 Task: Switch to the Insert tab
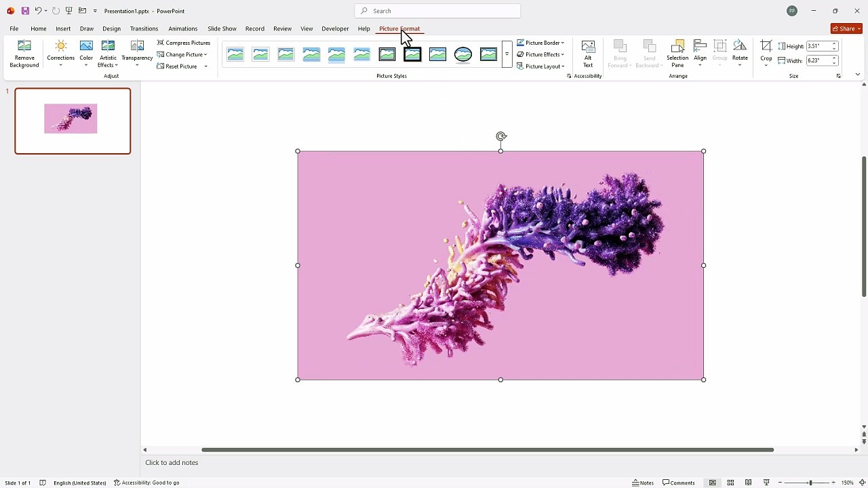(63, 28)
